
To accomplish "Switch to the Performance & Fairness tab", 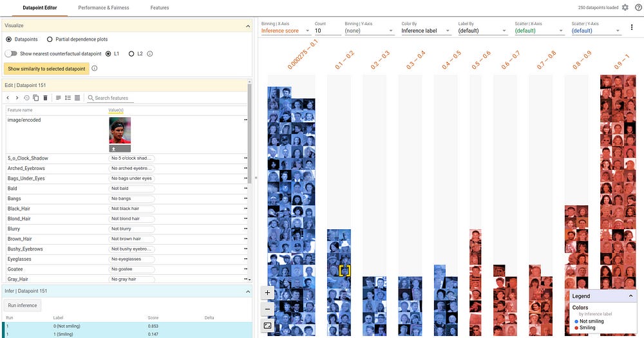I will coord(104,8).
